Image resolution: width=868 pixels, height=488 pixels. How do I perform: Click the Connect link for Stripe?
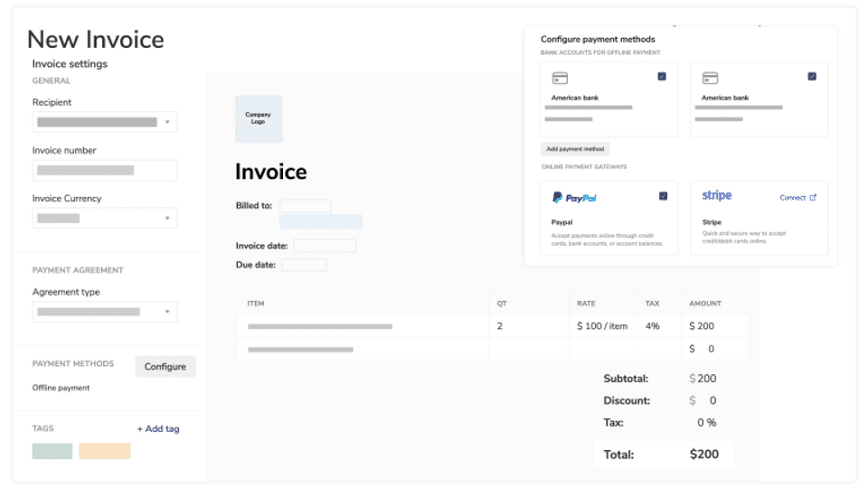pyautogui.click(x=792, y=198)
